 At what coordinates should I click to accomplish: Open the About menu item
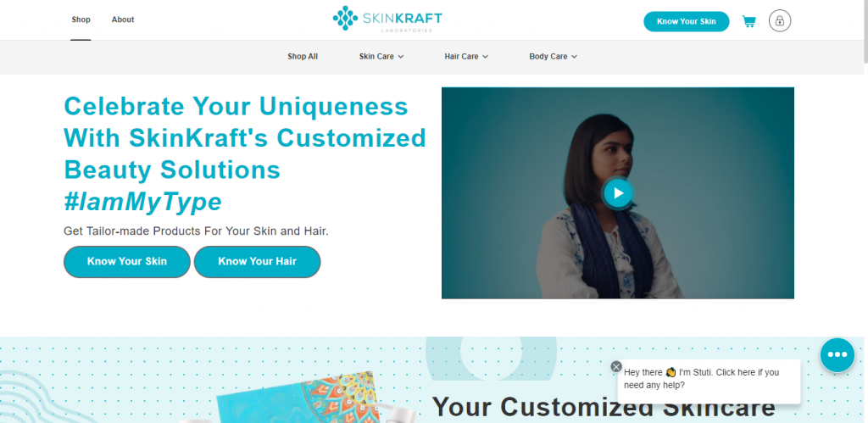coord(123,20)
